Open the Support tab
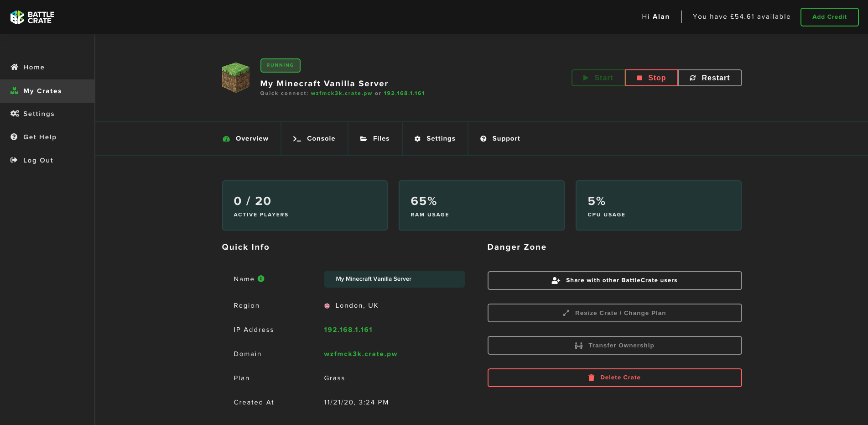This screenshot has height=425, width=868. point(500,139)
